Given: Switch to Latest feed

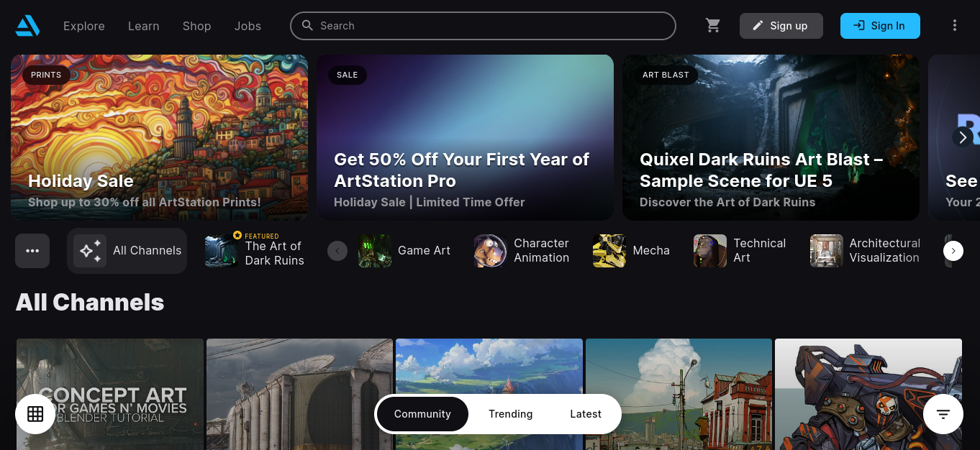Looking at the screenshot, I should point(586,414).
